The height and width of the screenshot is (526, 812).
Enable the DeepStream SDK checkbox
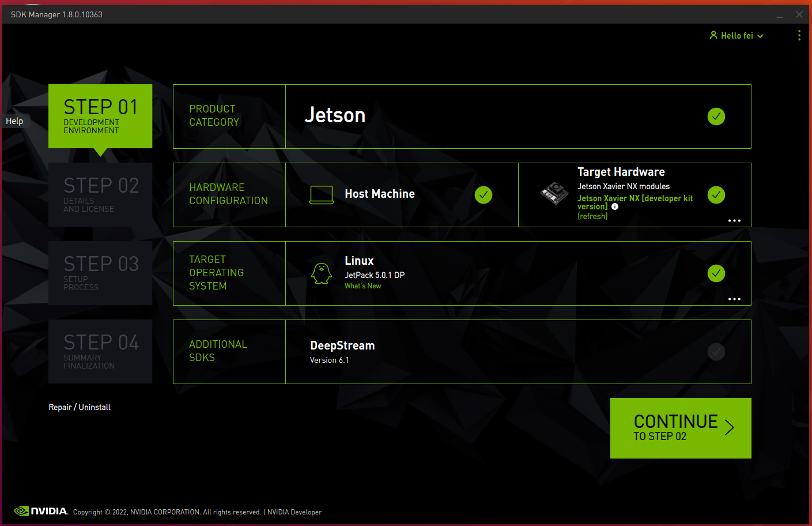coord(716,352)
